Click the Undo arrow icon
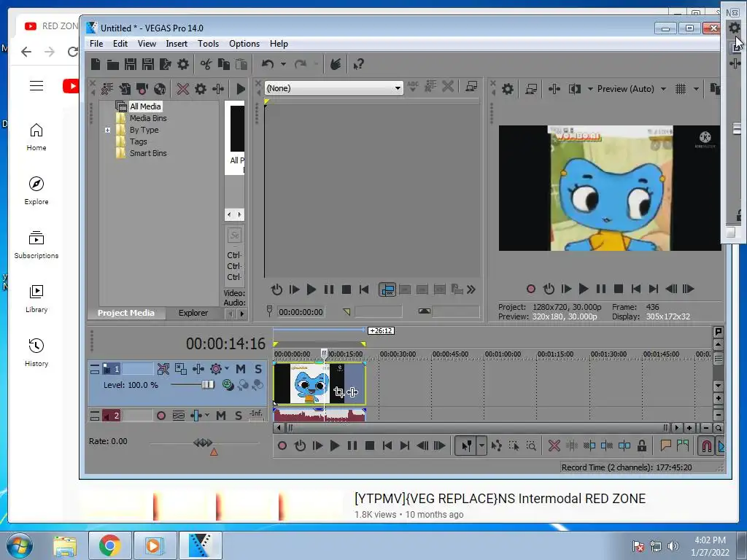The width and height of the screenshot is (747, 560). pos(268,64)
